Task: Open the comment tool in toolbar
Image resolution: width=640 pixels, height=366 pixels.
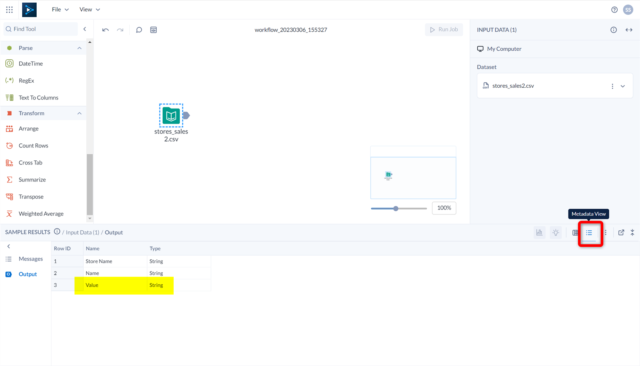Action: [x=139, y=30]
